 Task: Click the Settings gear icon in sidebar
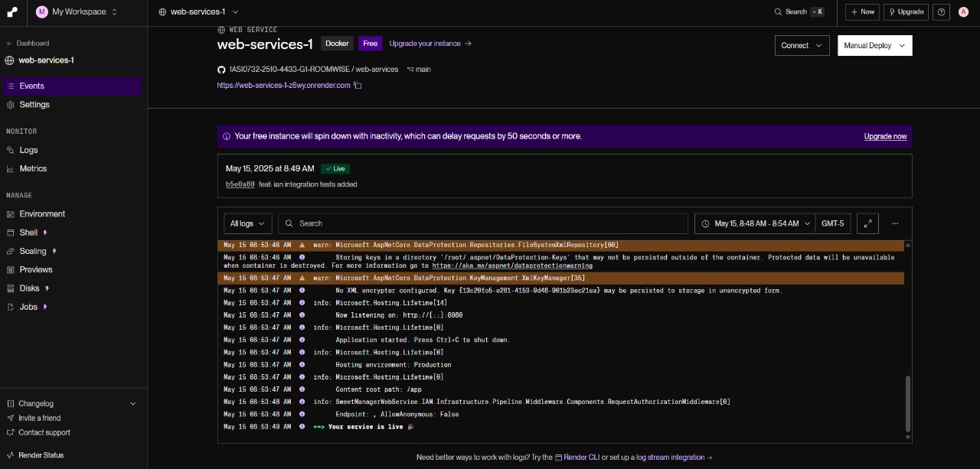coord(11,104)
